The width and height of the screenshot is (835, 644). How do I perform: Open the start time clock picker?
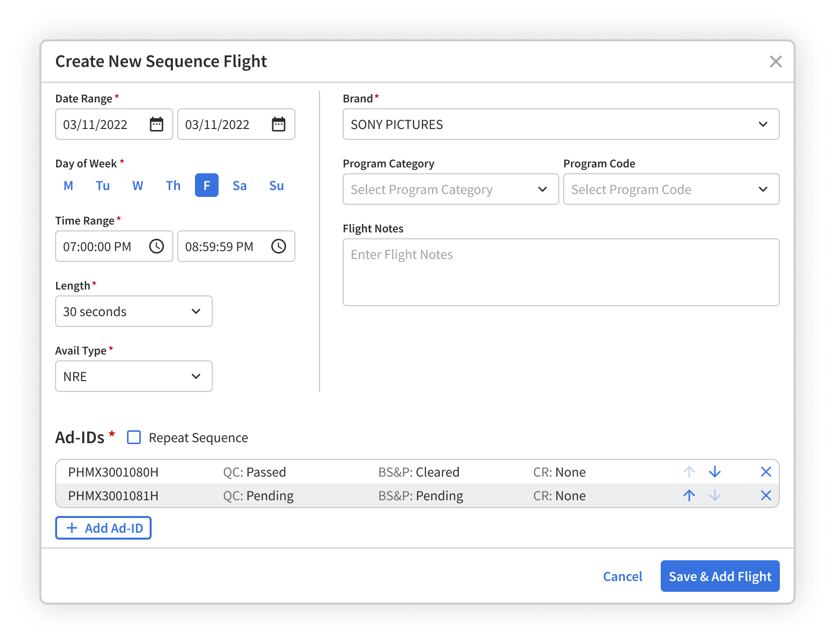coord(157,246)
